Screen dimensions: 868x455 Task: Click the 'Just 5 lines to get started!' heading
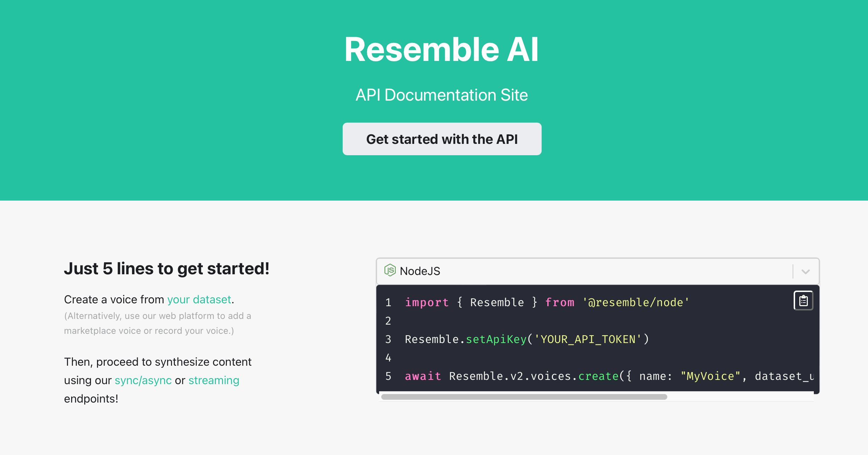[x=166, y=269]
